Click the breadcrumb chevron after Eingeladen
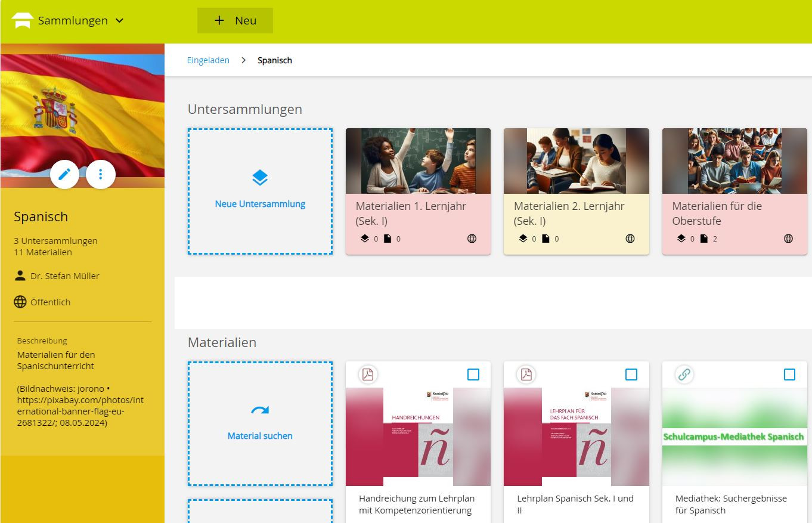Screen dimensions: 812x523 pyautogui.click(x=243, y=60)
